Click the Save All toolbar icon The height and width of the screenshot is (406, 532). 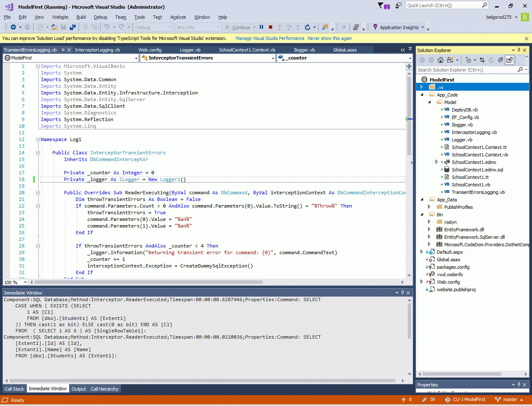tap(73, 27)
